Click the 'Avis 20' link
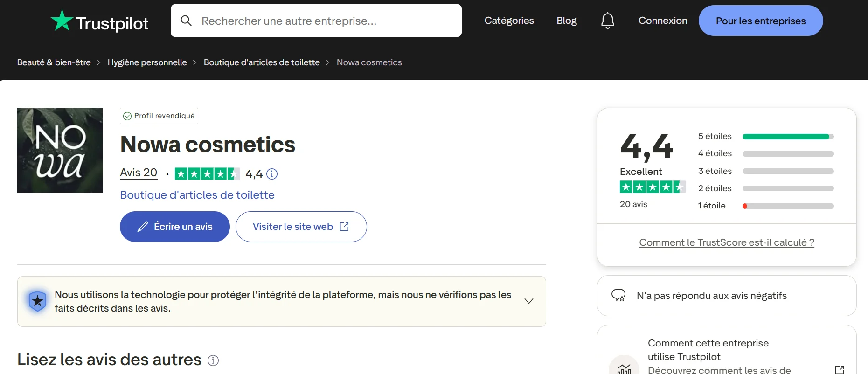 coord(139,173)
